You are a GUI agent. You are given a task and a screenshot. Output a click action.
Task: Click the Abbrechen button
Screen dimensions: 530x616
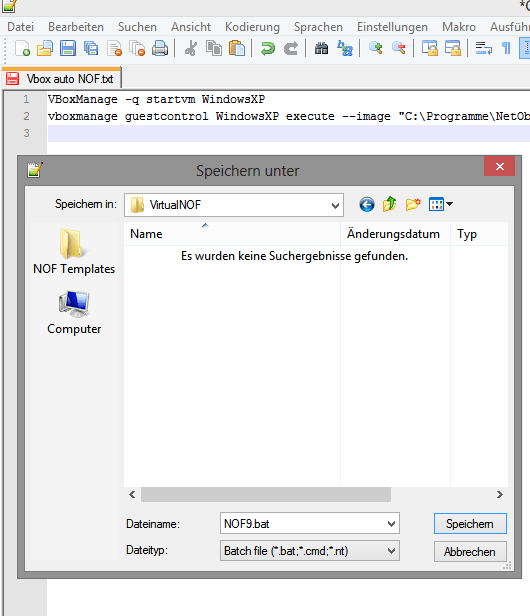click(x=470, y=552)
